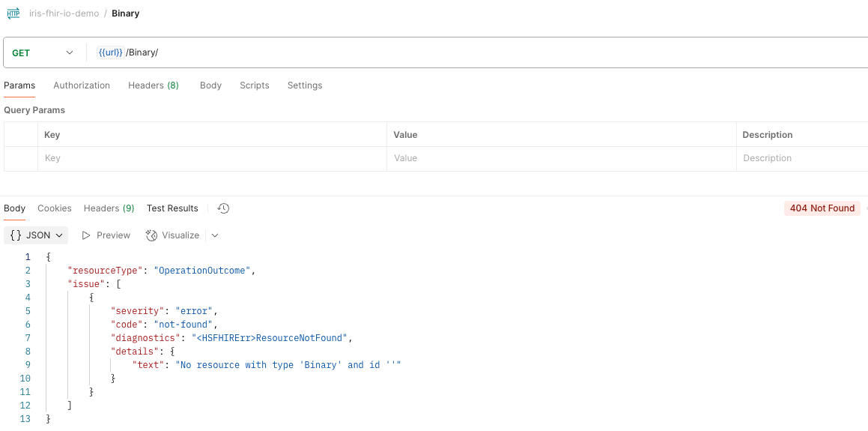Screen dimensions: 868x431
Task: Select the request Body tab
Action: 210,85
